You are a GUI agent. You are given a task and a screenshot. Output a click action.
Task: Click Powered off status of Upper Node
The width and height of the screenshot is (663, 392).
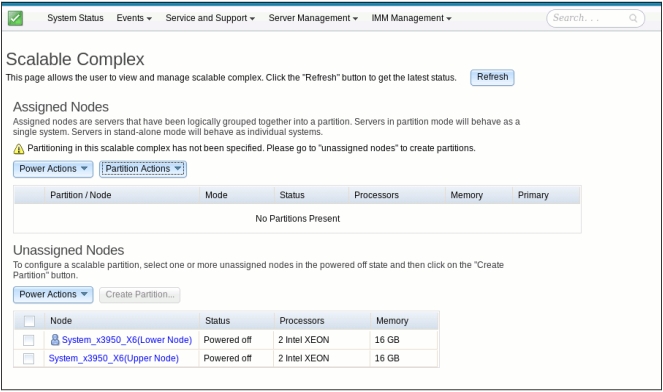click(x=227, y=358)
